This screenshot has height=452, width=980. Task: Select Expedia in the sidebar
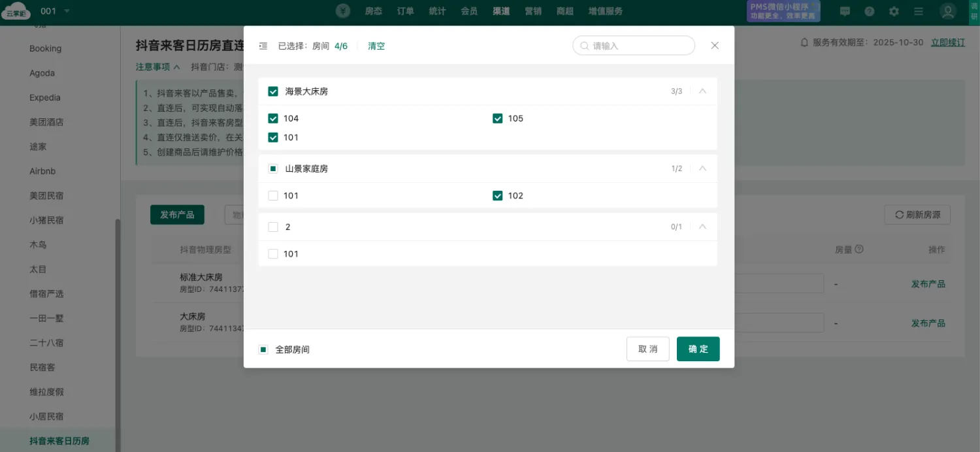[x=45, y=97]
